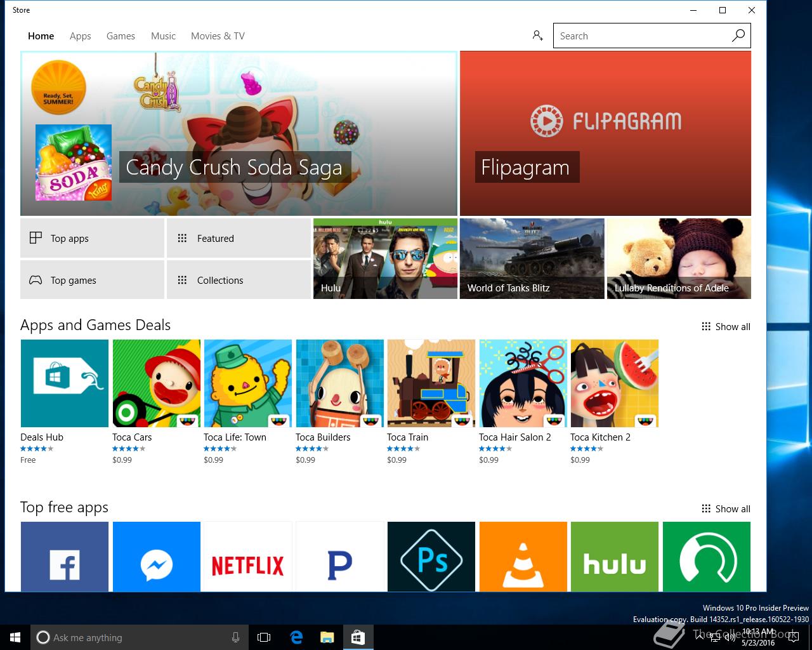Switch to the Apps tab
Image resolution: width=812 pixels, height=650 pixels.
pos(81,36)
